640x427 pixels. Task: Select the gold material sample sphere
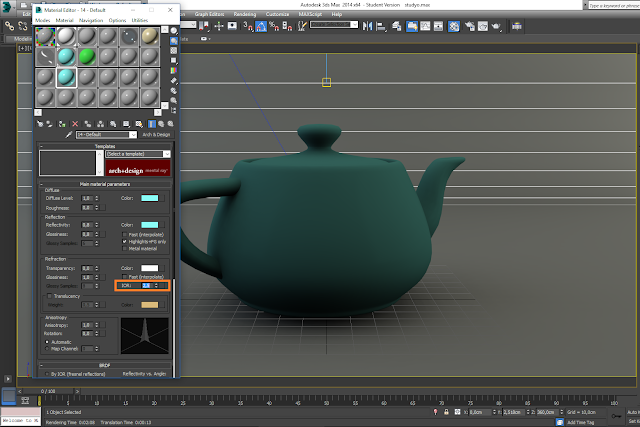[148, 36]
